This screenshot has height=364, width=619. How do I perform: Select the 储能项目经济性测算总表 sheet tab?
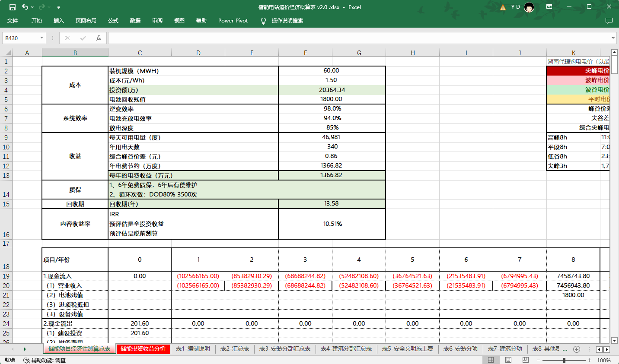coord(80,349)
